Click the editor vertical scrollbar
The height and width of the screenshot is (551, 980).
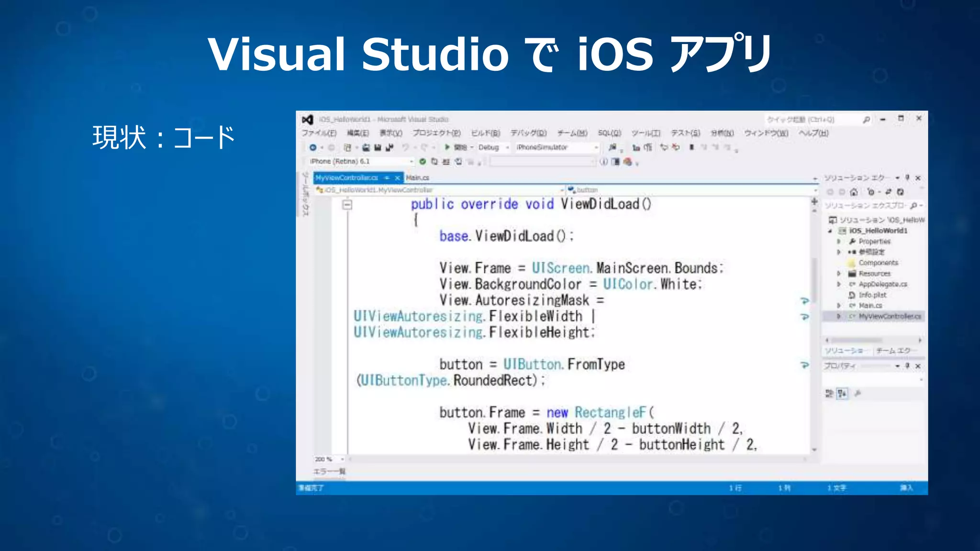pos(814,280)
